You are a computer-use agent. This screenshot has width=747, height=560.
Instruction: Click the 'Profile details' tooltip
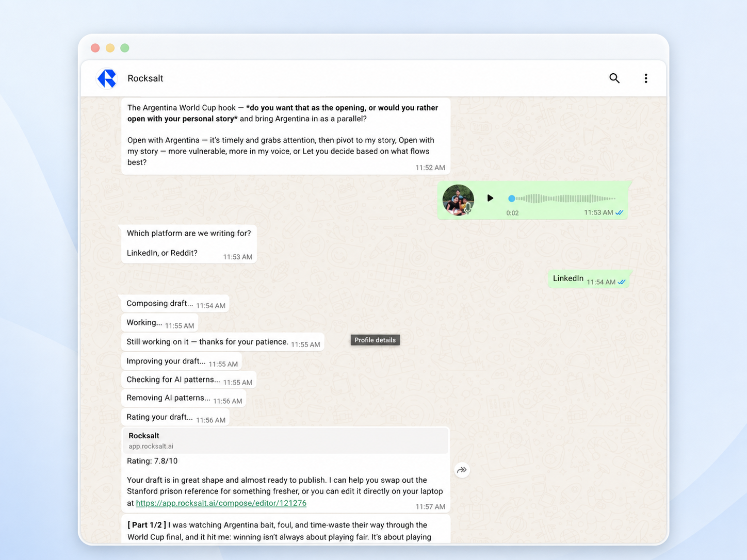[x=375, y=340]
